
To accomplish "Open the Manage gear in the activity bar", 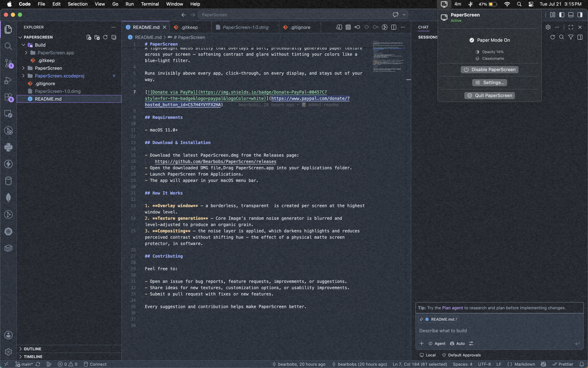I will pos(8,352).
